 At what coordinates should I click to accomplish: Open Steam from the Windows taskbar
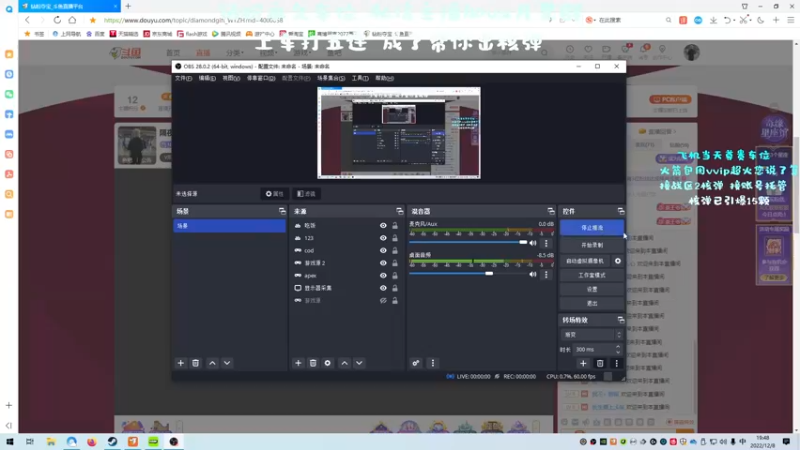pos(112,442)
